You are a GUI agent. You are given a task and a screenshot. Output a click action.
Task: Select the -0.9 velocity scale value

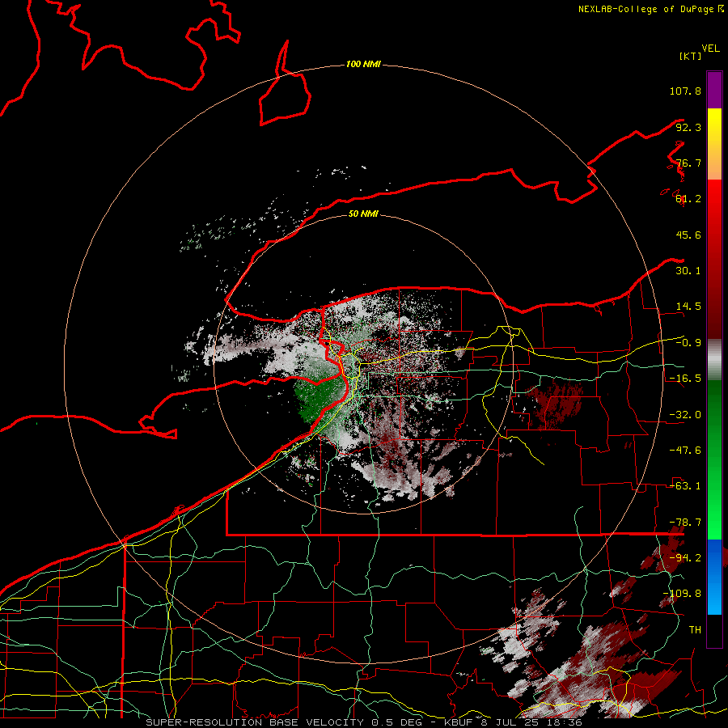(x=688, y=343)
